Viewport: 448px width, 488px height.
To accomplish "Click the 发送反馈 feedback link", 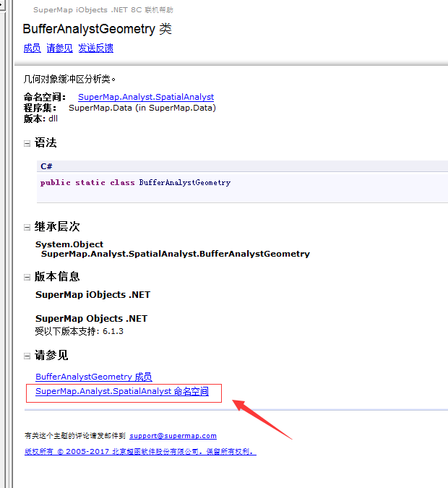I will pos(96,48).
